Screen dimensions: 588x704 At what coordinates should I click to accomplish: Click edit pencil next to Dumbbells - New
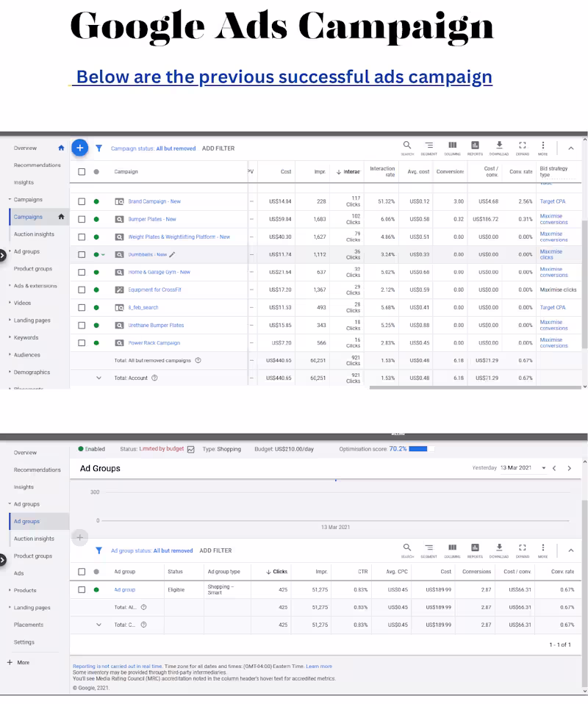[172, 254]
